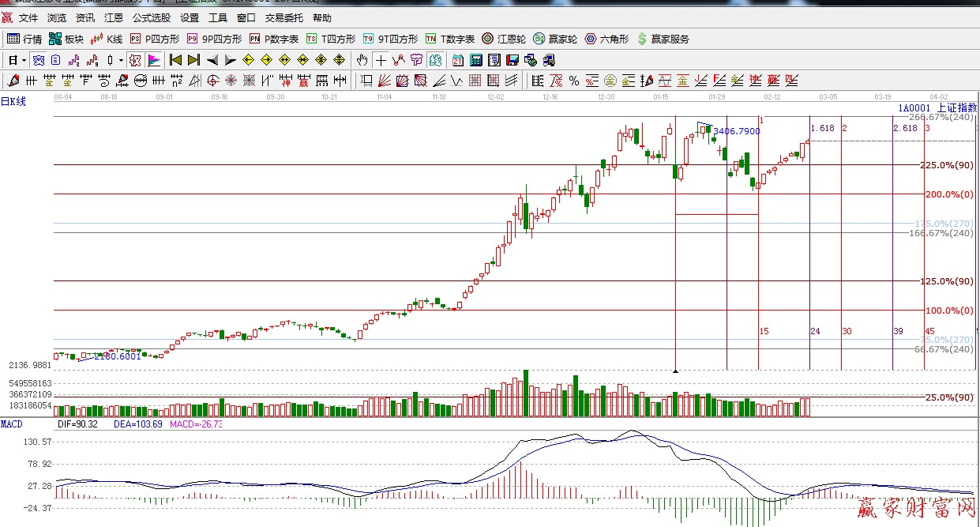The image size is (980, 527).
Task: Toggle the blue knot pattern view button
Action: click(38, 60)
